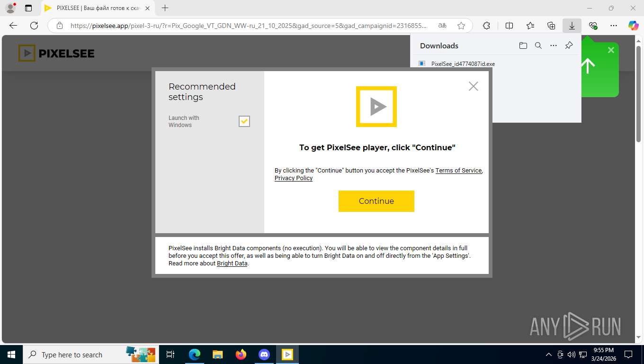This screenshot has width=644, height=364.
Task: Open Task View in taskbar
Action: (x=170, y=355)
